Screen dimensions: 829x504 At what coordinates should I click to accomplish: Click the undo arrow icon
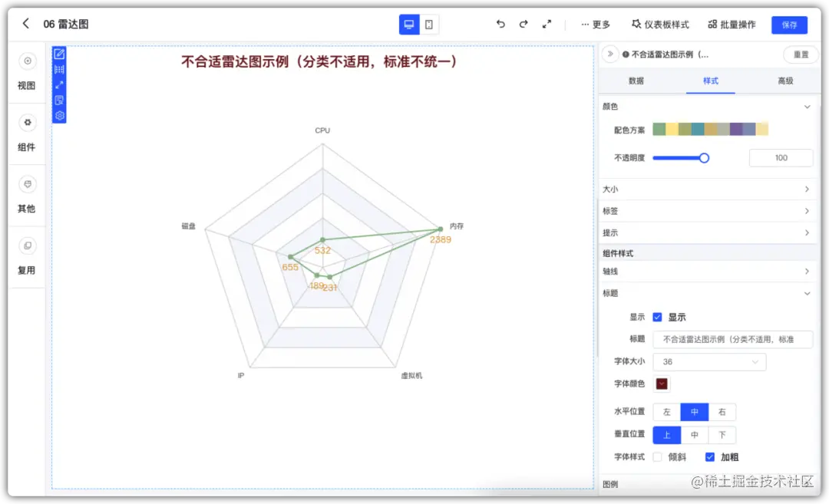click(500, 24)
